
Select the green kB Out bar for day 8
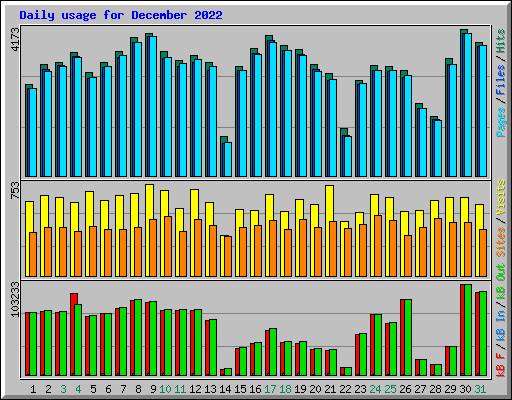tap(138, 338)
